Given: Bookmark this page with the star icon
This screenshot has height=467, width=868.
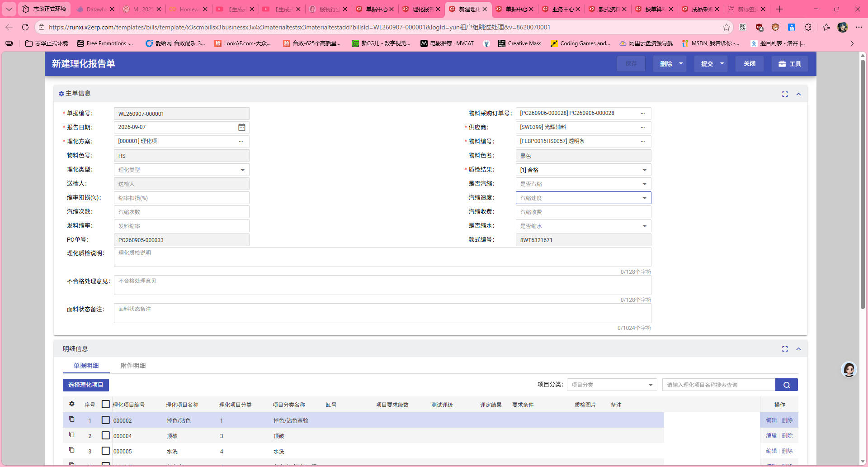Looking at the screenshot, I should point(726,27).
